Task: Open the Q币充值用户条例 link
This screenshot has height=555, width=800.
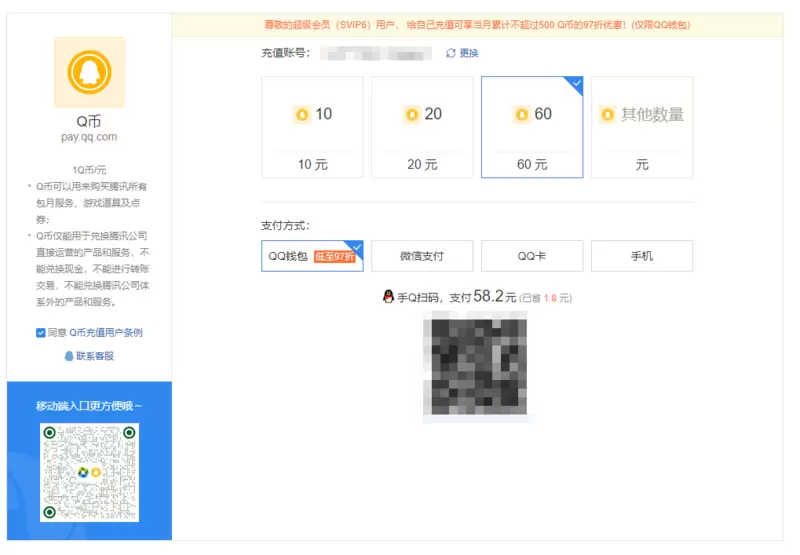Action: [106, 333]
